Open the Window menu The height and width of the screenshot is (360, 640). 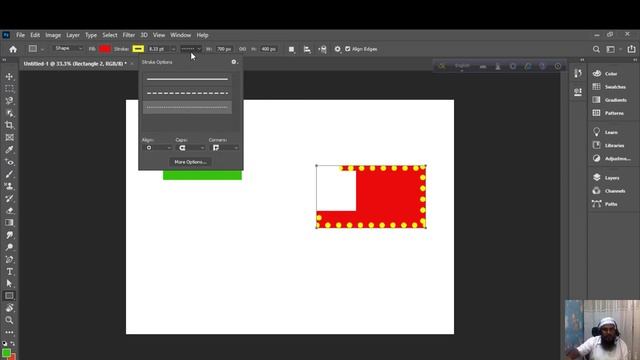click(180, 35)
